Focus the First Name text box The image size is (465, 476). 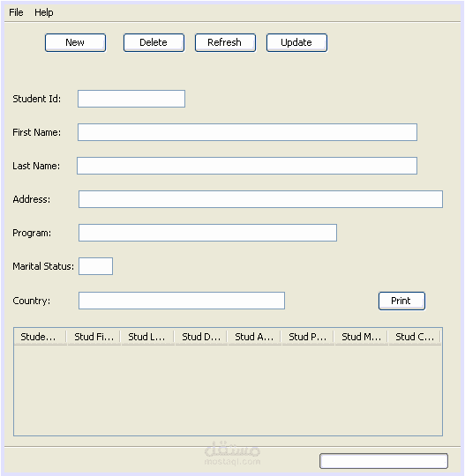pyautogui.click(x=247, y=132)
